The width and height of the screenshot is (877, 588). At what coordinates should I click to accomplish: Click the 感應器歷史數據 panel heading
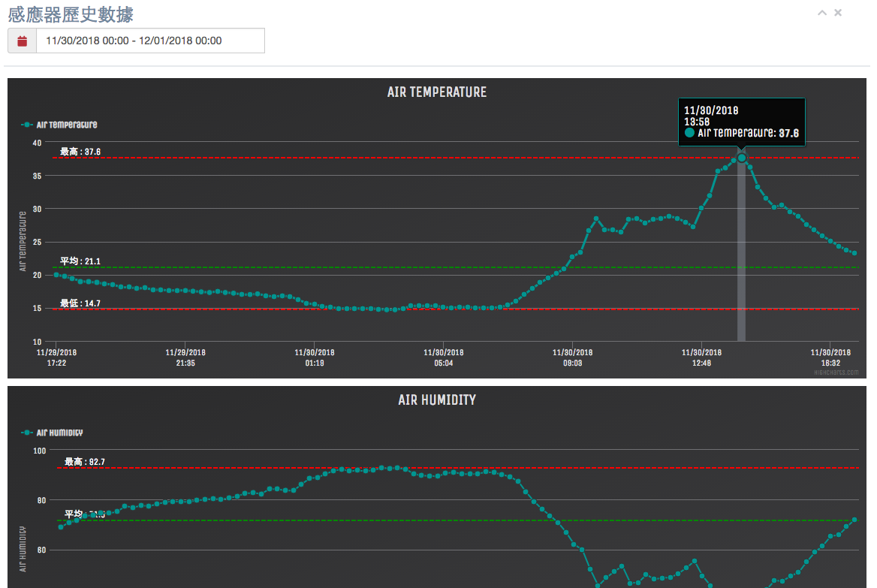click(71, 14)
